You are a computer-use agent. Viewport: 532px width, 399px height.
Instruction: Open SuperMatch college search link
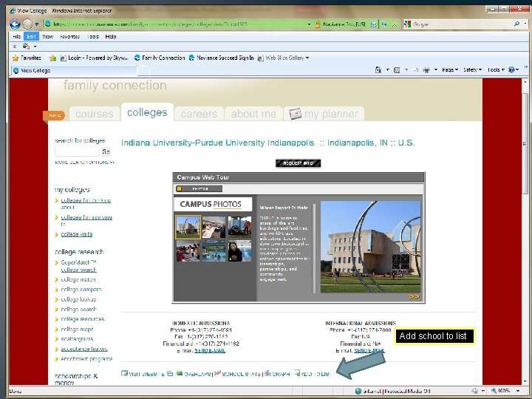coord(79,266)
